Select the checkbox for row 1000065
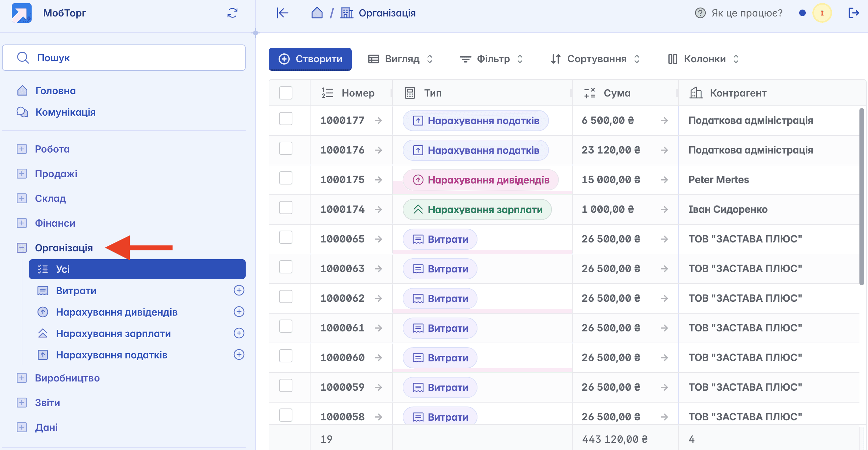The height and width of the screenshot is (450, 868). tap(286, 237)
